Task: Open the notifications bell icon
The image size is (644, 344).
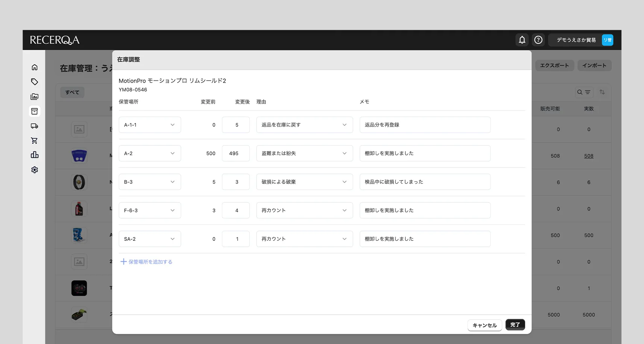Action: [x=522, y=40]
